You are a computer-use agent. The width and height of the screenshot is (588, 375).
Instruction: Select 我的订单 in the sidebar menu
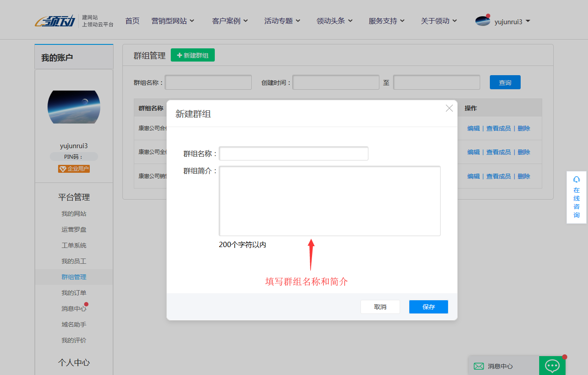pos(73,292)
